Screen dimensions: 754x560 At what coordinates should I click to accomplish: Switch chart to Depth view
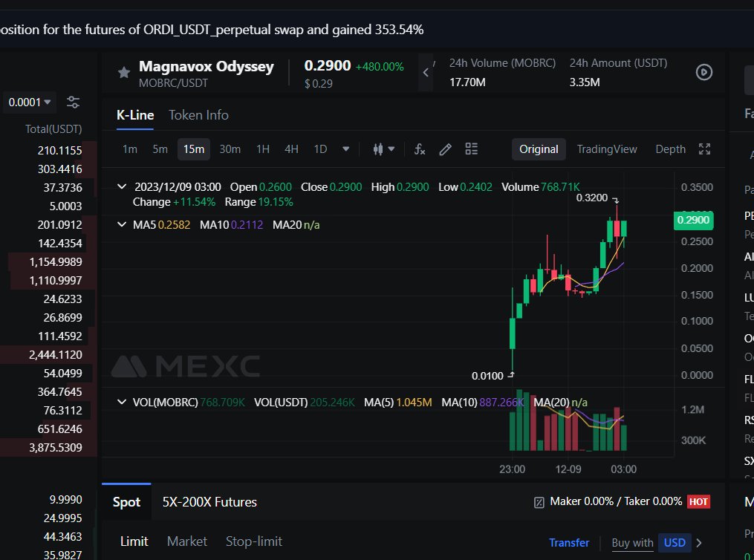coord(670,149)
